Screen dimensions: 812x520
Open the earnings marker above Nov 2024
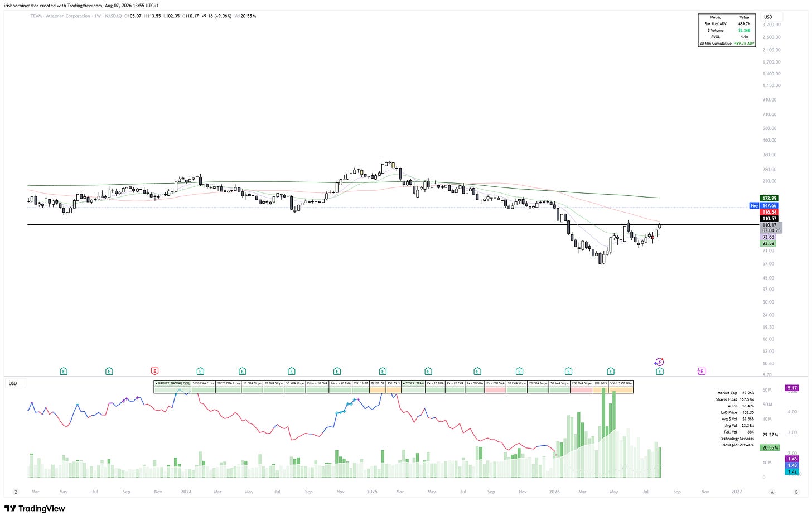tap(337, 371)
